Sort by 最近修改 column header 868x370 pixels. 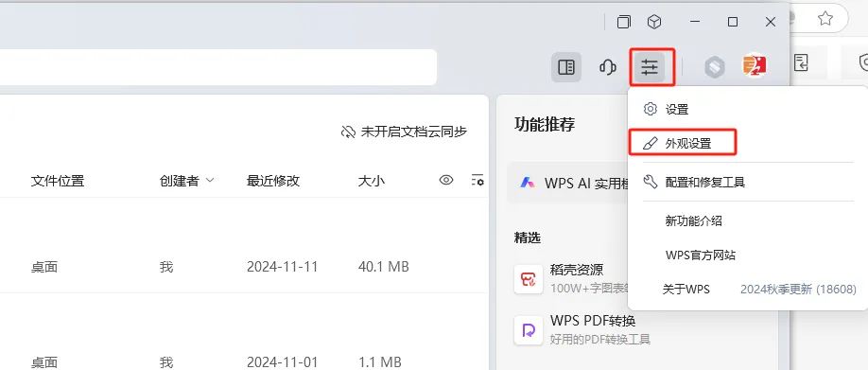tap(273, 181)
